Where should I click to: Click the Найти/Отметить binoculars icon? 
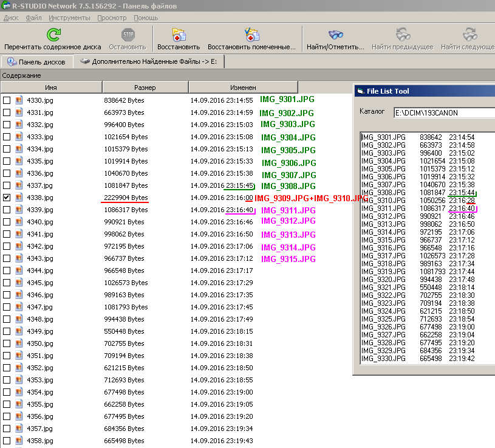pyautogui.click(x=336, y=35)
